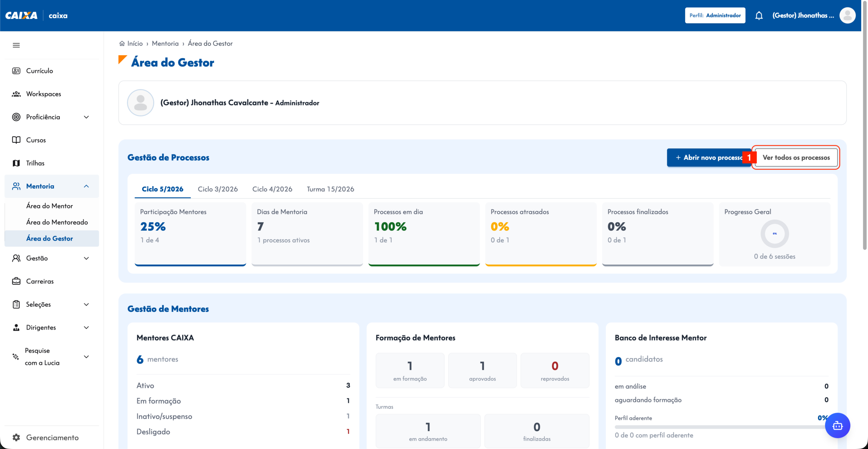Click the hamburger menu icon
The image size is (868, 449).
(x=16, y=45)
